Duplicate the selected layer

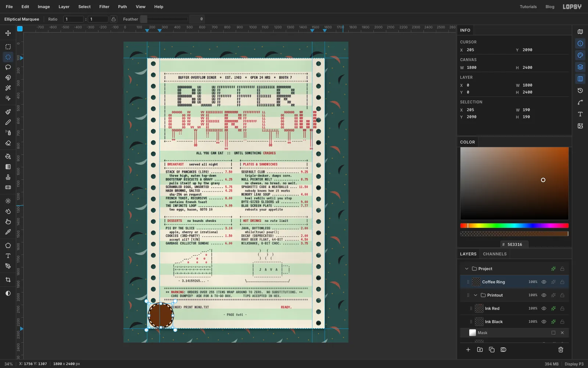pos(492,350)
